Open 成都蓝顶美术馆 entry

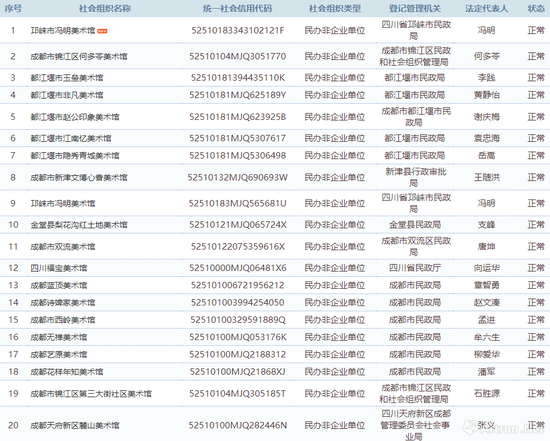coord(59,285)
